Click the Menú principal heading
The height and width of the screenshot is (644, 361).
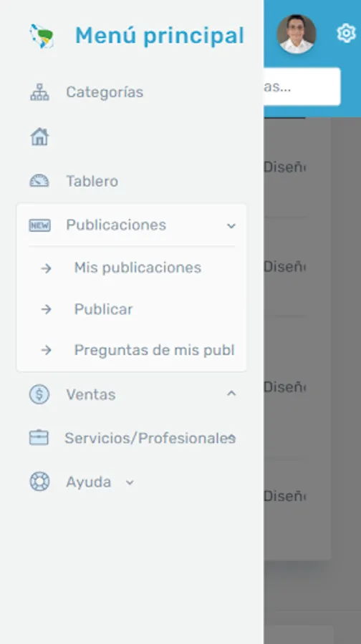[x=160, y=35]
